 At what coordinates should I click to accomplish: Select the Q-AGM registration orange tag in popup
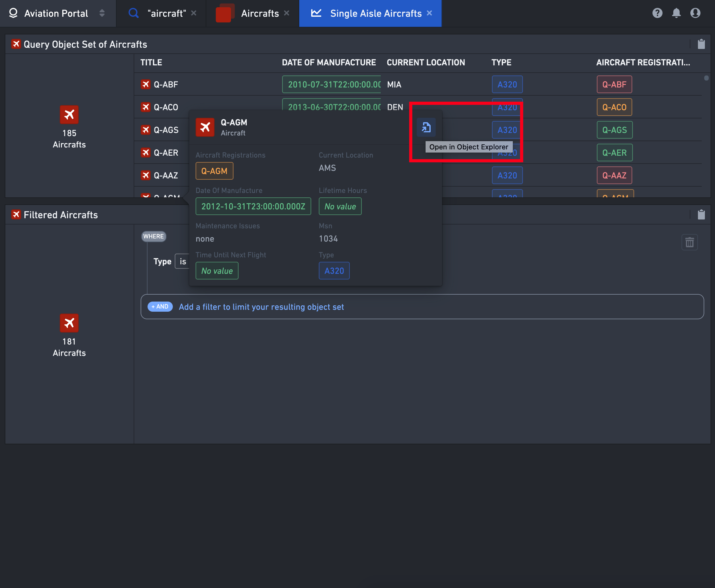coord(214,171)
